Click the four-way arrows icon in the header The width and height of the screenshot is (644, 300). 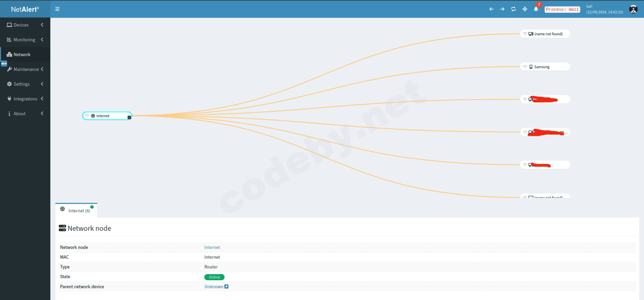525,9
